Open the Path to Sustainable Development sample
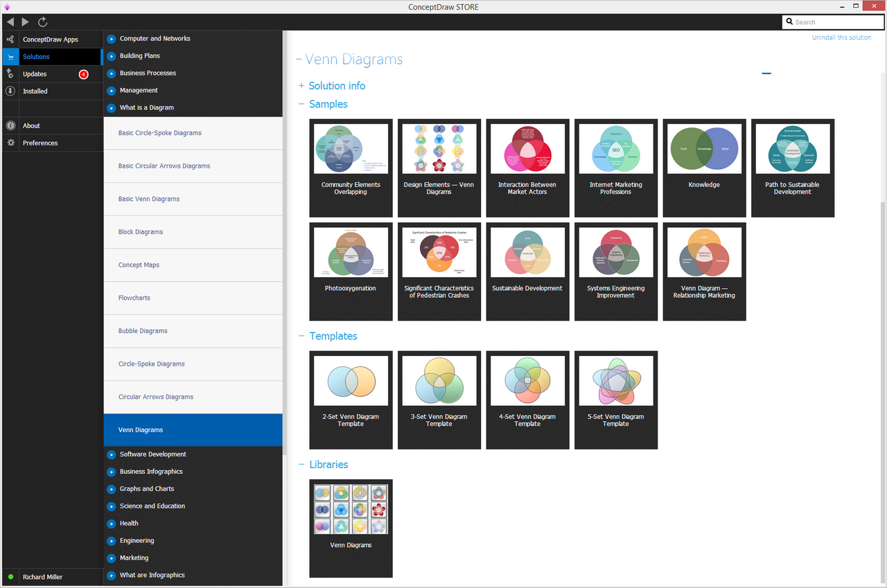887x588 pixels. point(793,168)
